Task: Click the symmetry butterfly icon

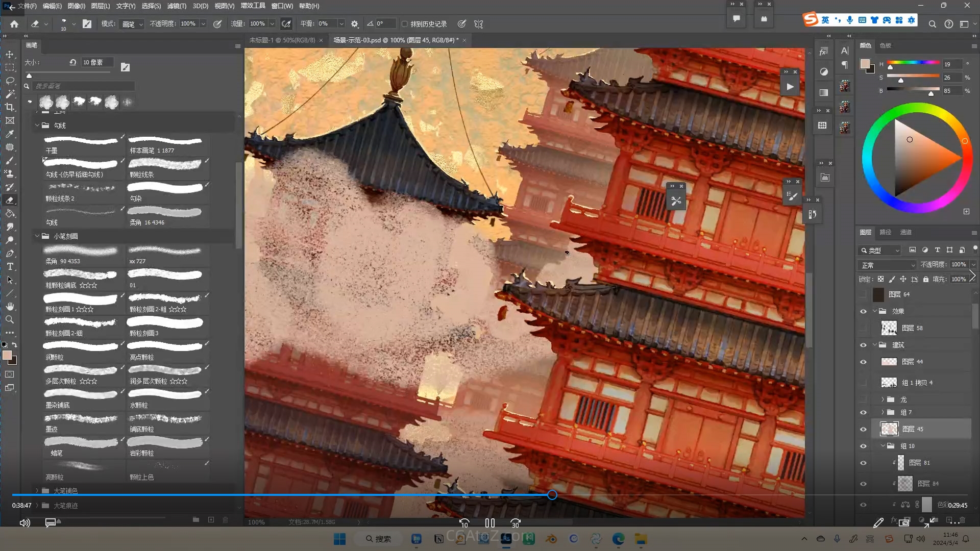Action: 478,24
